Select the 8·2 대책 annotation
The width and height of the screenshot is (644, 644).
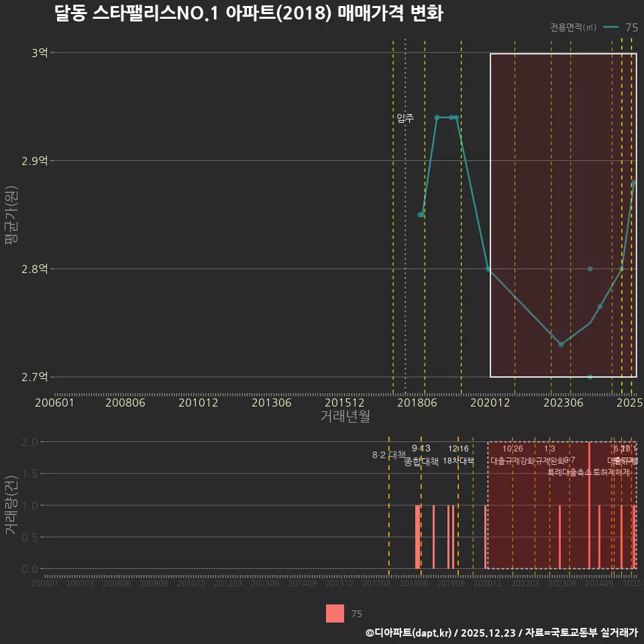(388, 455)
